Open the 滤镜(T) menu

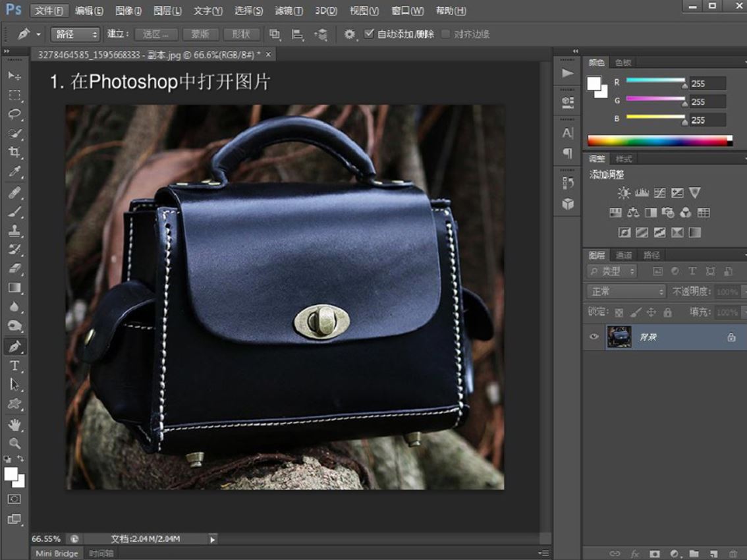click(289, 11)
